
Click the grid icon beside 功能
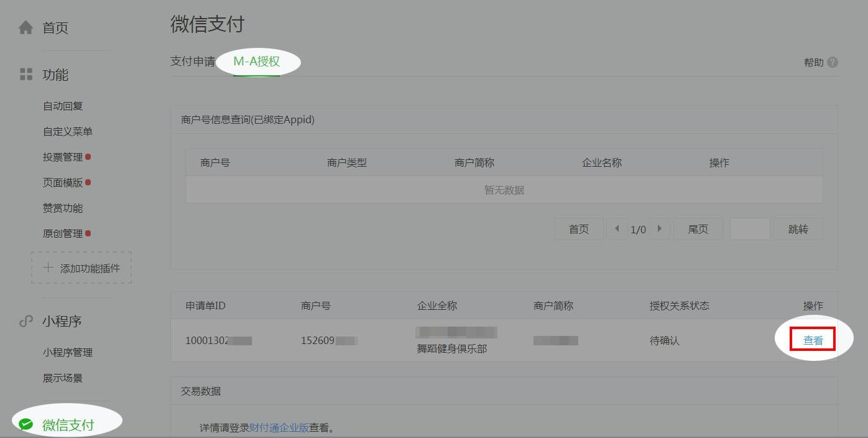pos(26,75)
